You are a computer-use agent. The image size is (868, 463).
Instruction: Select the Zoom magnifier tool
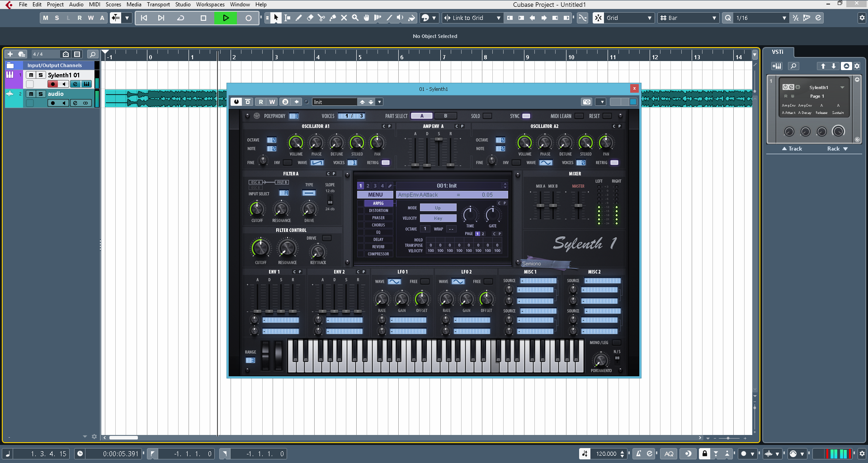[355, 18]
